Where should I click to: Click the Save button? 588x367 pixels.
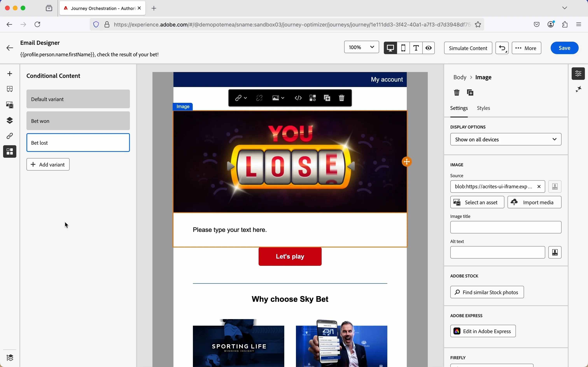tap(564, 48)
